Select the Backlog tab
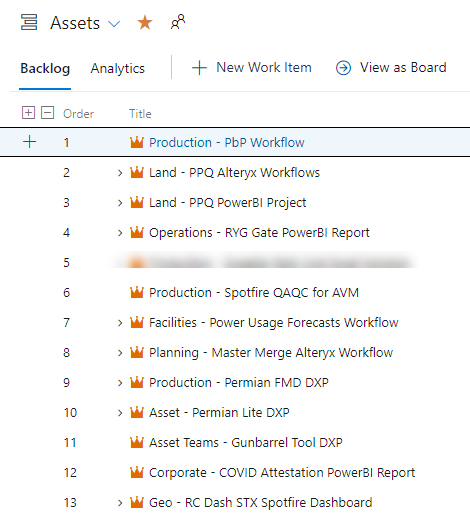This screenshot has width=470, height=515. click(x=45, y=68)
